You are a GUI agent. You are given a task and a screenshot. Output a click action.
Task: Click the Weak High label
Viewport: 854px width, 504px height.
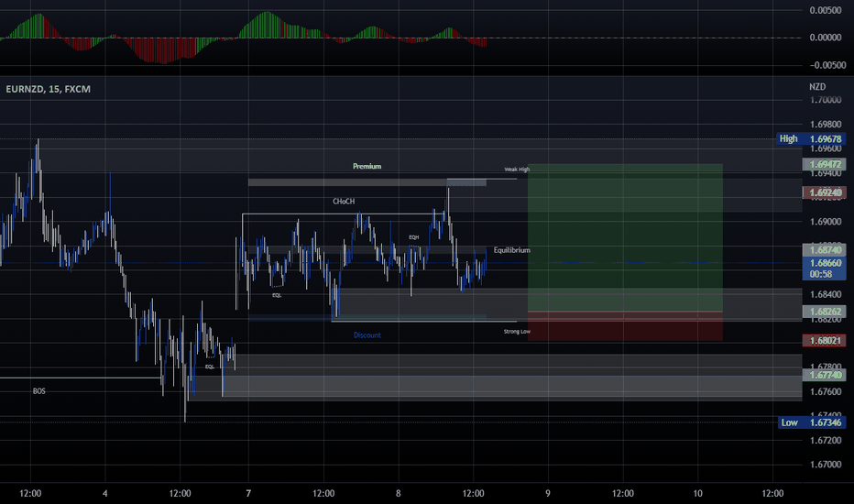click(517, 170)
